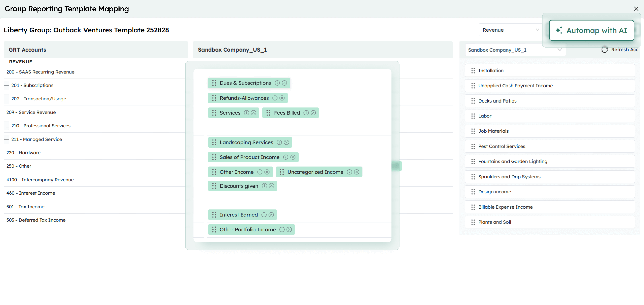Click info icon on Services chip
The width and height of the screenshot is (644, 305).
pyautogui.click(x=246, y=113)
